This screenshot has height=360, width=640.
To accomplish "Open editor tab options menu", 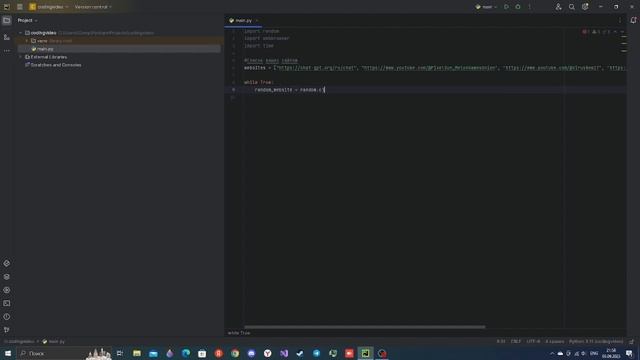I will (620, 20).
